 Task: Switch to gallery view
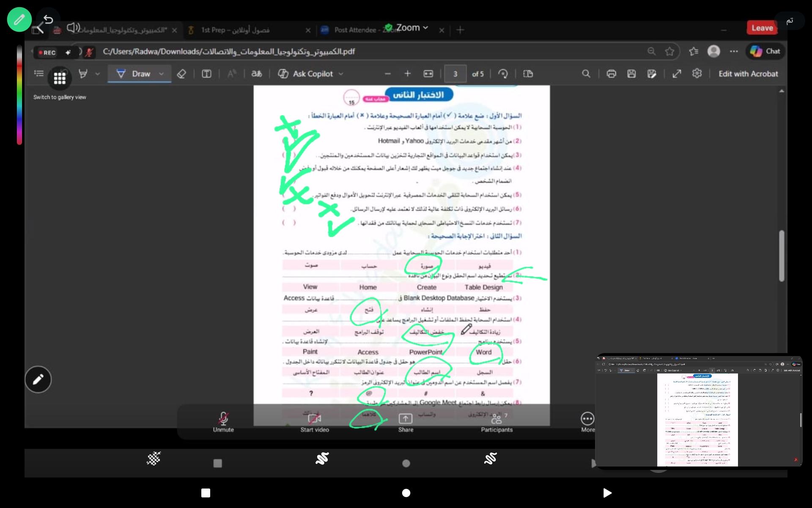(x=60, y=78)
